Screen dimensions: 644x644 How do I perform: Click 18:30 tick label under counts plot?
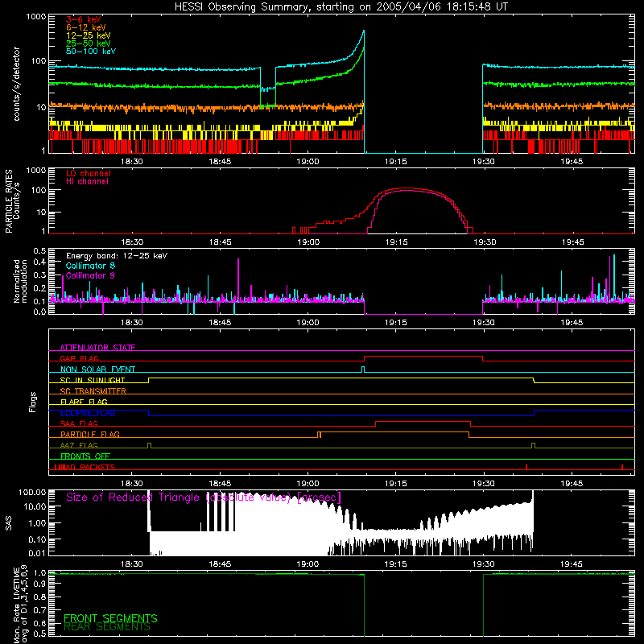coord(132,162)
